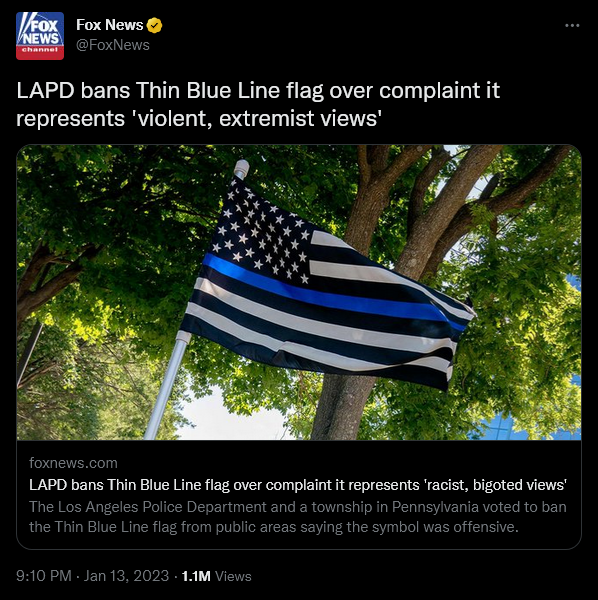598x600 pixels.
Task: Click the red 'channel' strip of logo
Action: (40, 51)
